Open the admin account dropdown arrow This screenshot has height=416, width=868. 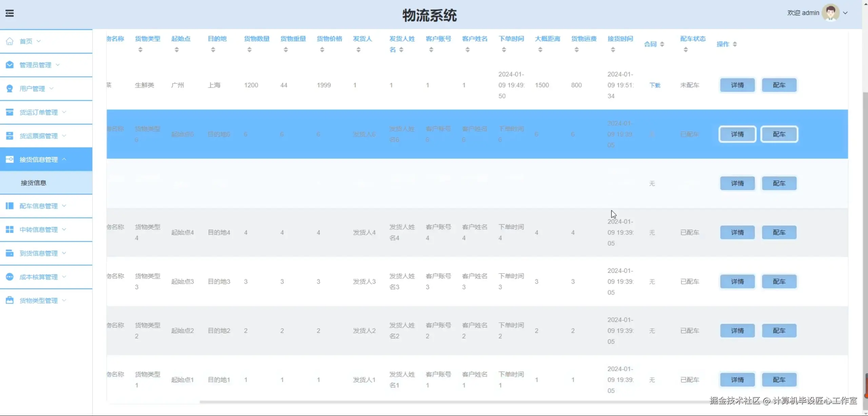coord(845,13)
